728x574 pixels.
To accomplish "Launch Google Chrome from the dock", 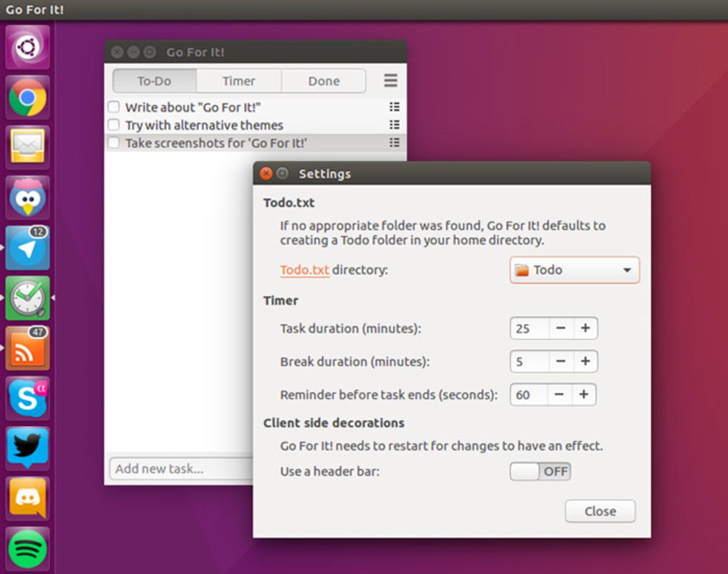I will [28, 97].
